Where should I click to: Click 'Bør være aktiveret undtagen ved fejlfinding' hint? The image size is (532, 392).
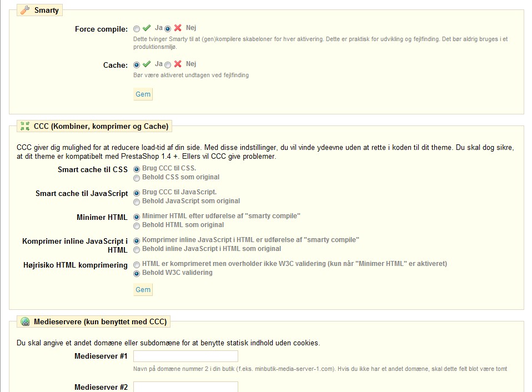point(191,76)
